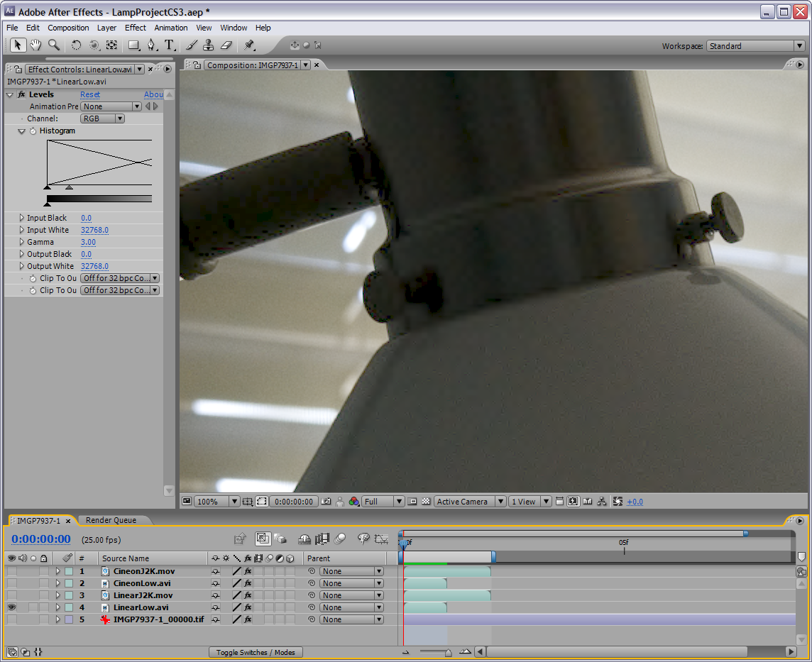Switch to the Render Queue tab
The width and height of the screenshot is (812, 662).
[111, 520]
